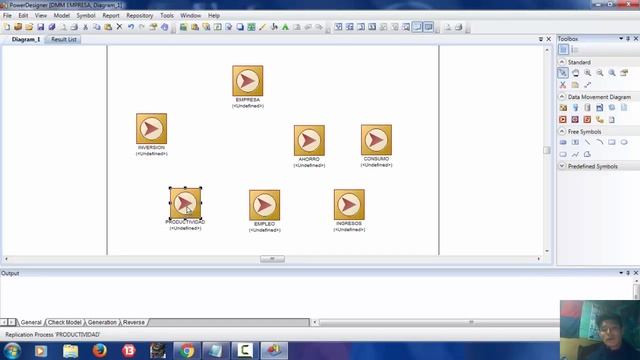Open Chrome from the Windows taskbar
Image resolution: width=640 pixels, height=360 pixels.
click(187, 351)
